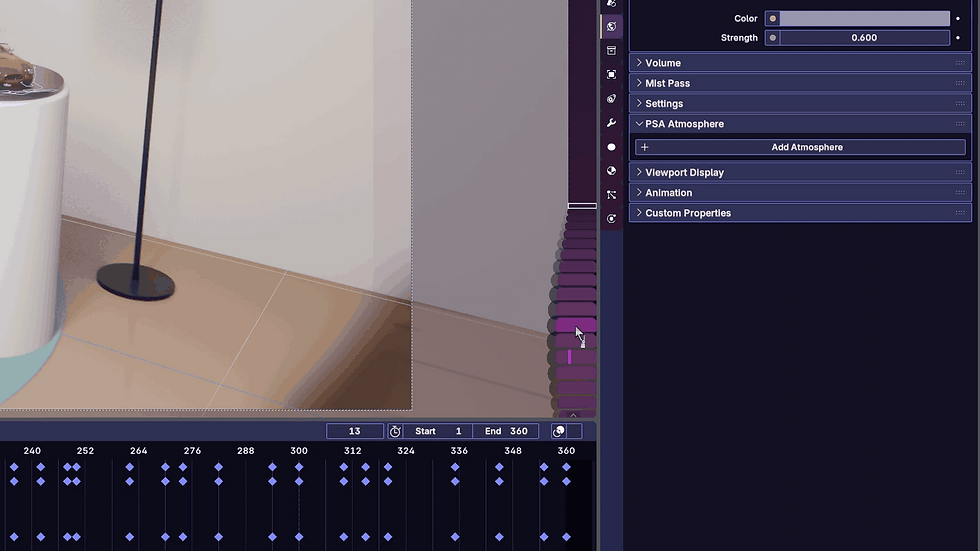980x551 pixels.
Task: Click frame 264 on the timeline ruler
Action: click(139, 450)
